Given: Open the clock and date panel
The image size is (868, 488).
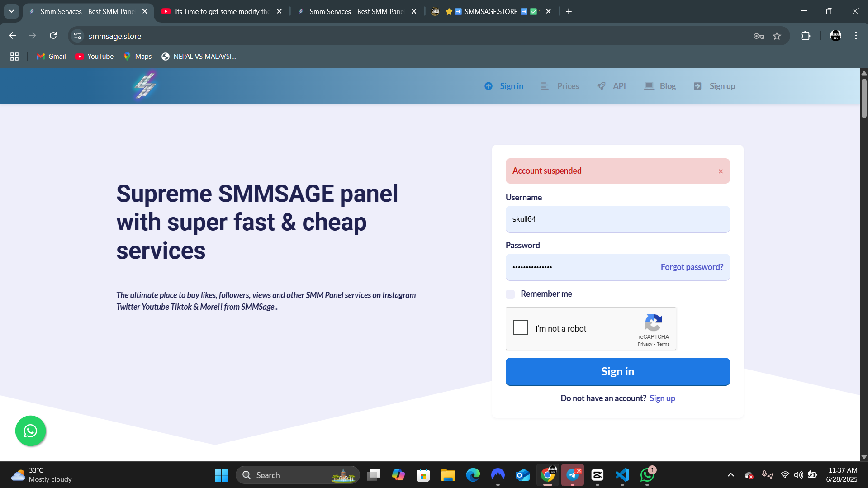Looking at the screenshot, I should click(842, 475).
